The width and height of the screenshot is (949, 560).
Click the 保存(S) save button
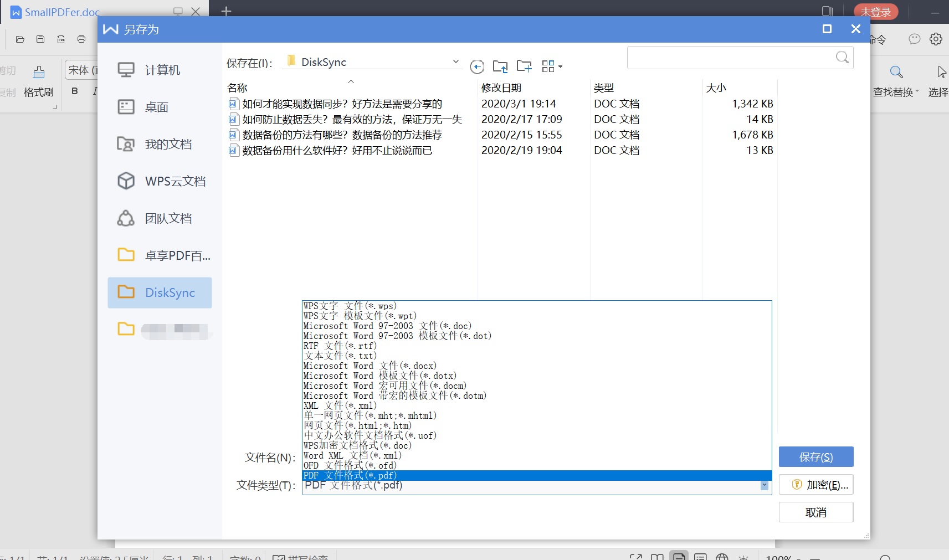point(816,457)
